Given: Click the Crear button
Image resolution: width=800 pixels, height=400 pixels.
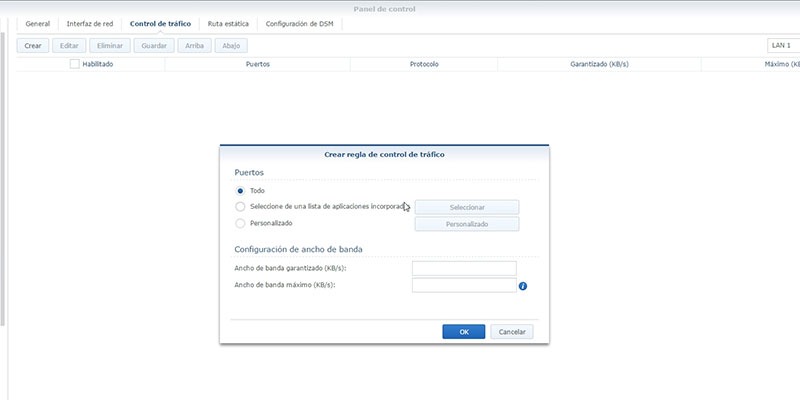Looking at the screenshot, I should coord(33,46).
